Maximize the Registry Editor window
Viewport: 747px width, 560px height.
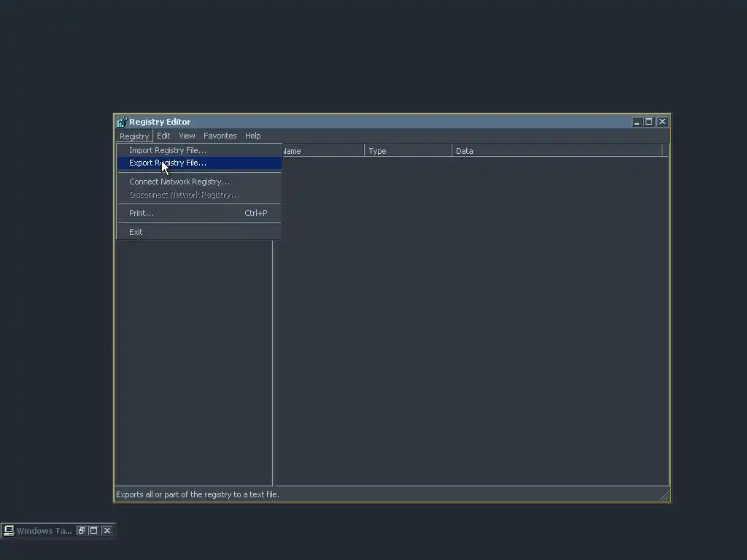click(x=649, y=122)
